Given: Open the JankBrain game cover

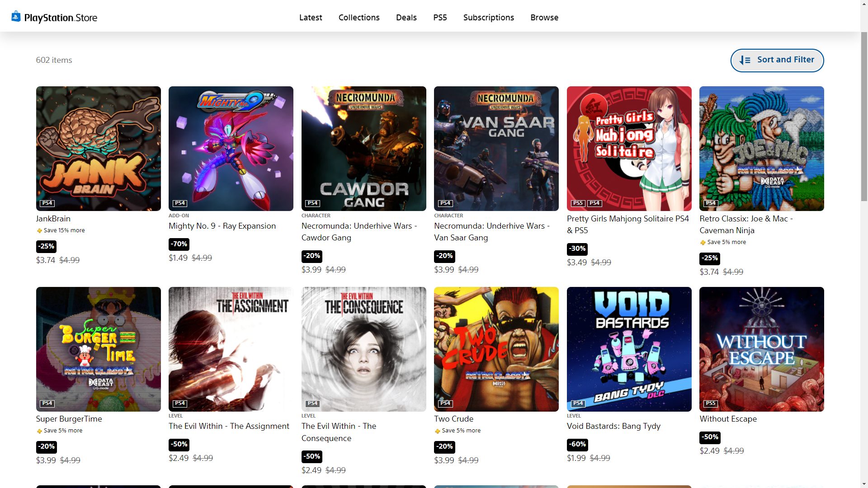Looking at the screenshot, I should click(98, 149).
